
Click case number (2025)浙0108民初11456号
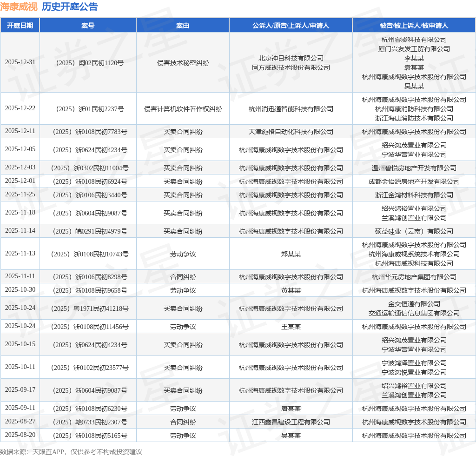coord(88,327)
